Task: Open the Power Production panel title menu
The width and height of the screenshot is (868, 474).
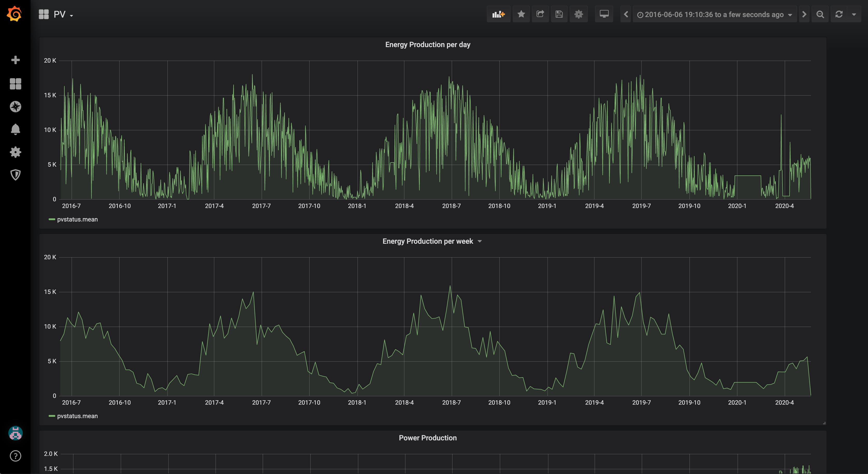Action: pos(428,438)
